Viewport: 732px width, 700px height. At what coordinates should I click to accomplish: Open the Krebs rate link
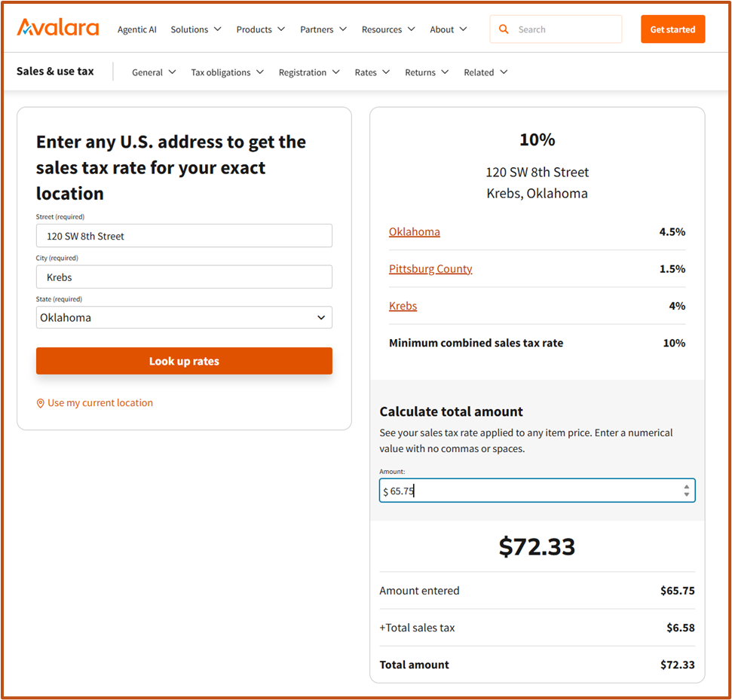point(403,306)
